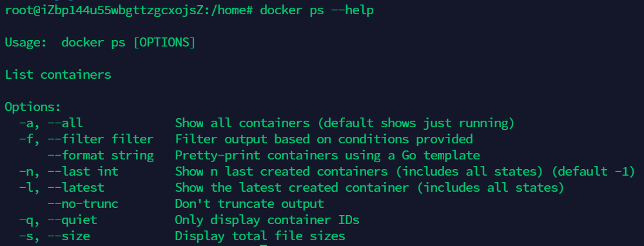Click 'Pretty-print containers using a Go template'
Viewport: 644px width, 246px height.
click(327, 156)
